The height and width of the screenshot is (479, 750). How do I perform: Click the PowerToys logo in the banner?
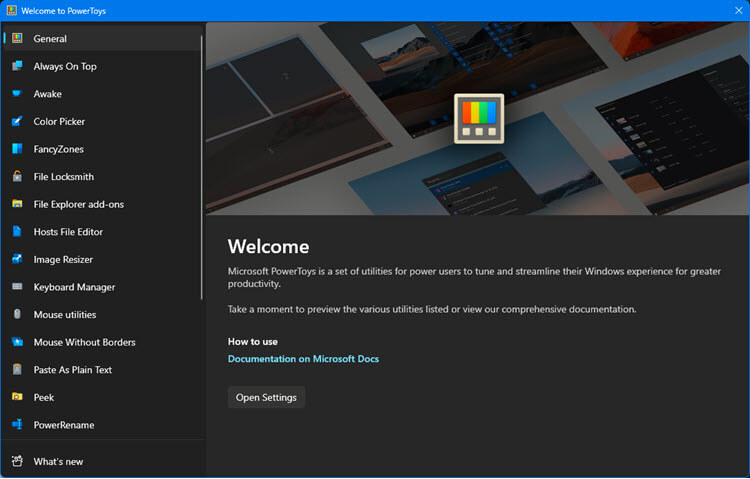(x=479, y=119)
